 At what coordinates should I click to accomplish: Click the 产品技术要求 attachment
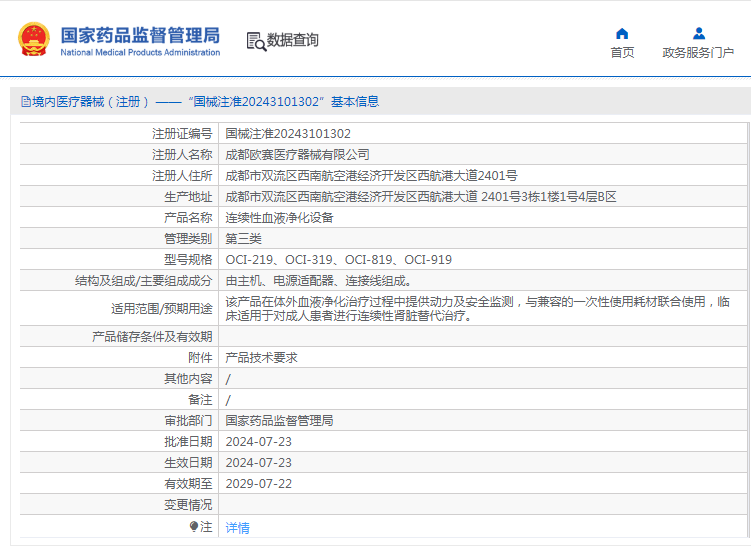(262, 358)
